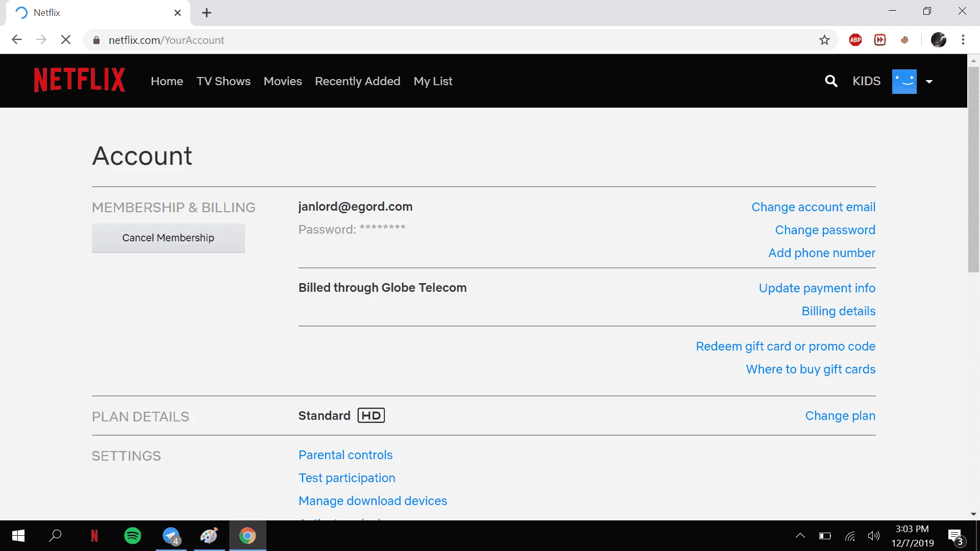
Task: Close the Netflix tab
Action: (178, 13)
